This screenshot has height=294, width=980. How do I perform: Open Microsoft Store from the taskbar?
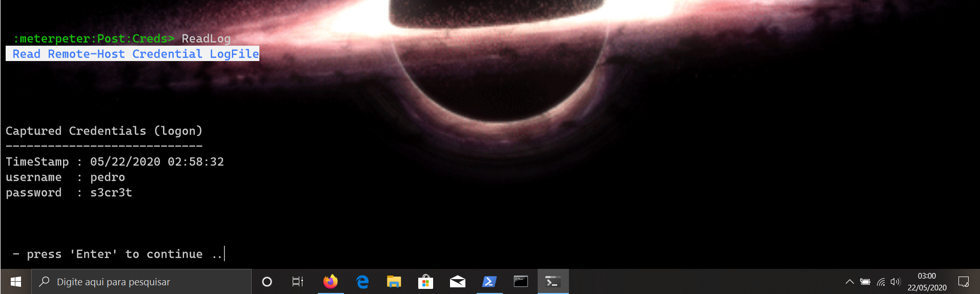pyautogui.click(x=425, y=282)
